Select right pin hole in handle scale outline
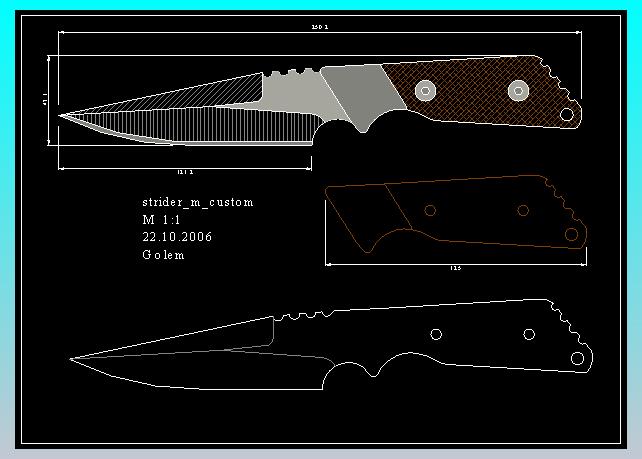Image resolution: width=642 pixels, height=459 pixels. coord(523,210)
